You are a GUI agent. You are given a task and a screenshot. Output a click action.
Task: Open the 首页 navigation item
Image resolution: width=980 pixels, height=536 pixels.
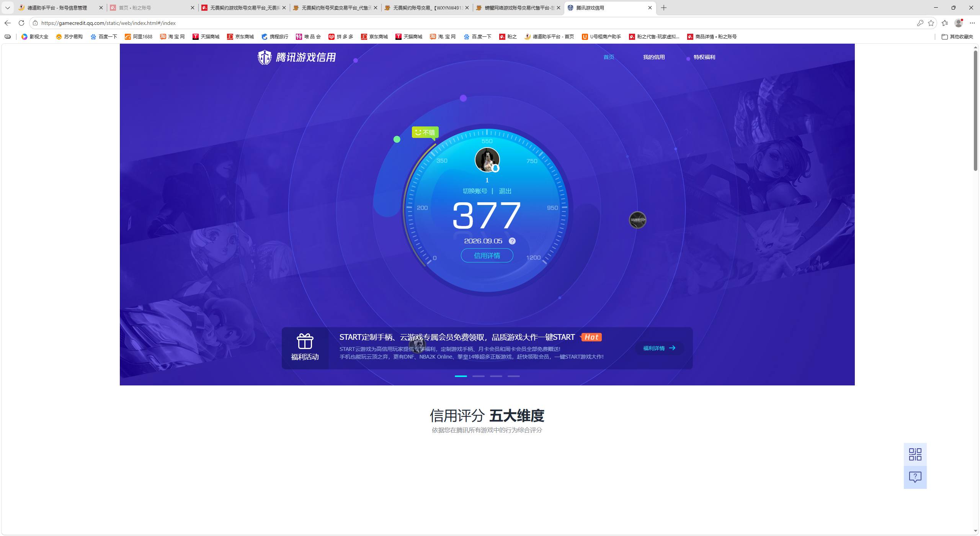click(x=609, y=57)
